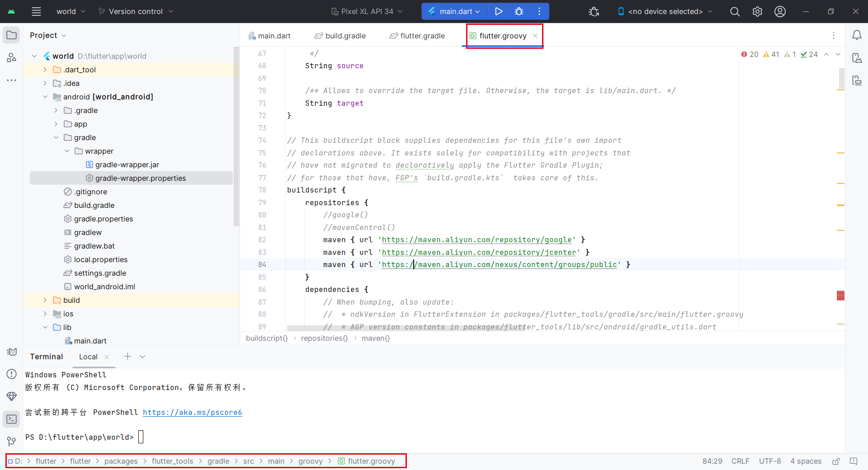Open the Running Devices icon on right sidebar

tap(857, 80)
